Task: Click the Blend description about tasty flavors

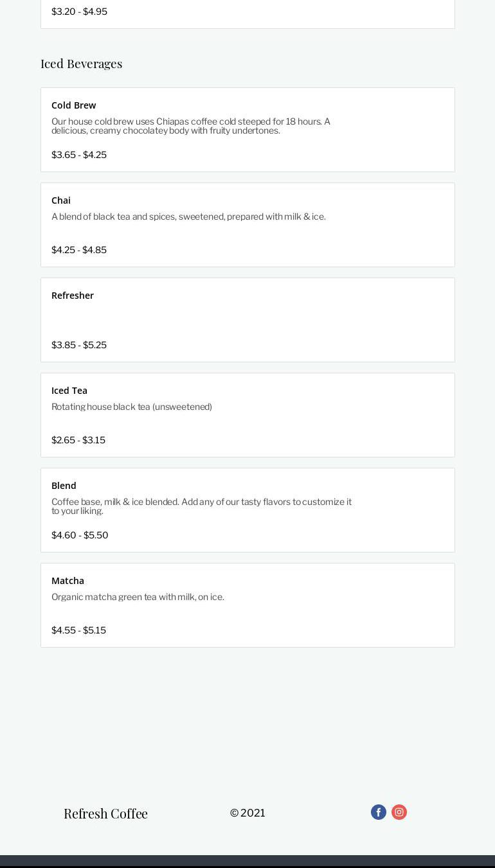Action: point(201,506)
